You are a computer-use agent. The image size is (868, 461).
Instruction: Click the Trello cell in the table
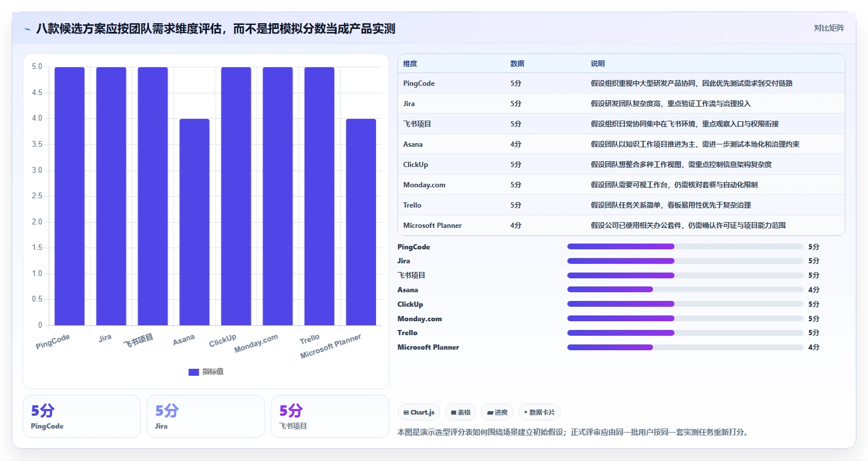pos(413,205)
